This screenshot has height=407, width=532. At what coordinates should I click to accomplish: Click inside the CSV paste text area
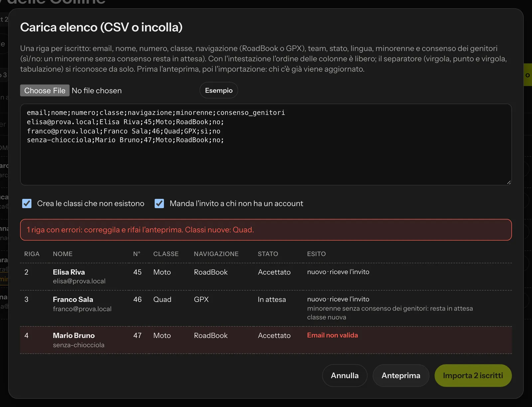266,145
